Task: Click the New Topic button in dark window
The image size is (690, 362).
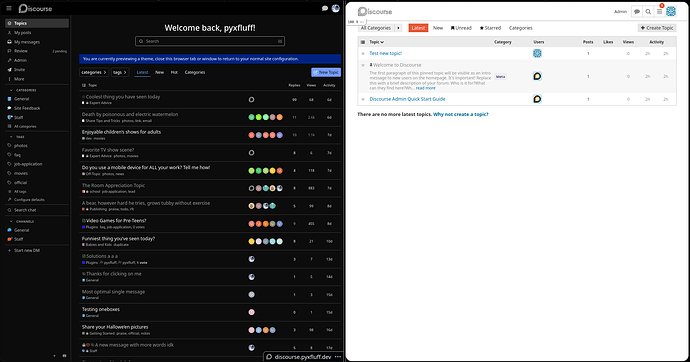Action: (326, 72)
